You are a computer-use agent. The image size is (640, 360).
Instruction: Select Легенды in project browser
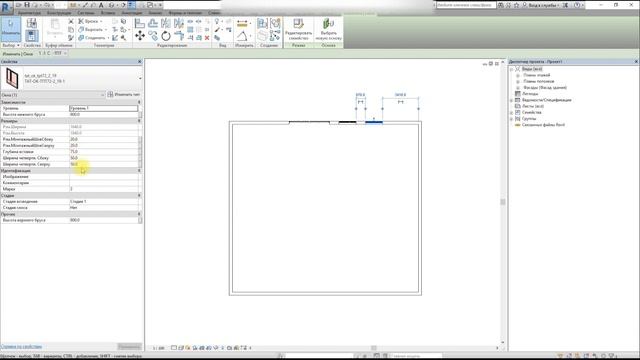(x=530, y=93)
